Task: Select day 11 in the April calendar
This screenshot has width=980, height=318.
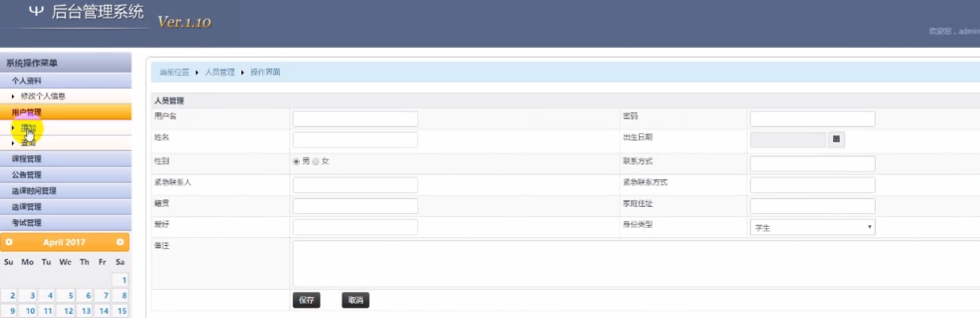Action: pyautogui.click(x=47, y=311)
